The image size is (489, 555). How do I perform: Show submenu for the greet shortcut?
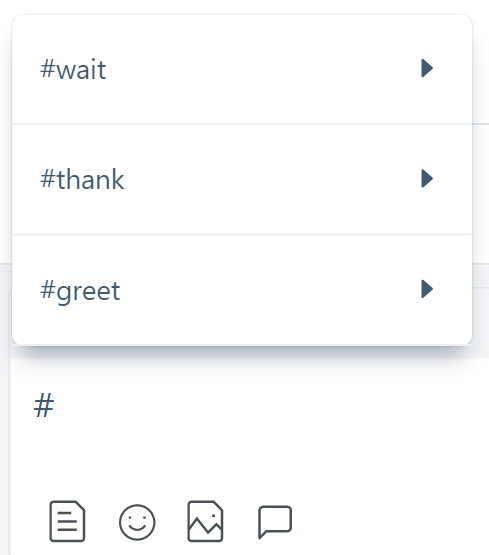tap(427, 289)
